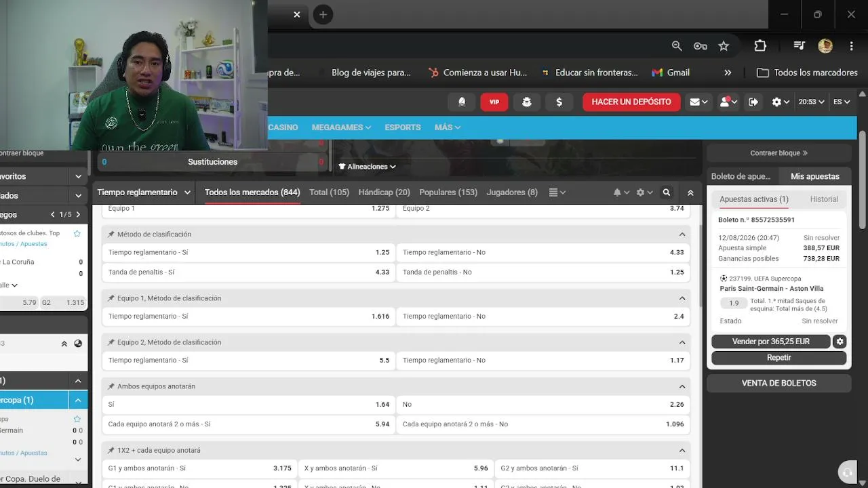
Task: Collapse the right block with Contraer bloque
Action: click(779, 153)
